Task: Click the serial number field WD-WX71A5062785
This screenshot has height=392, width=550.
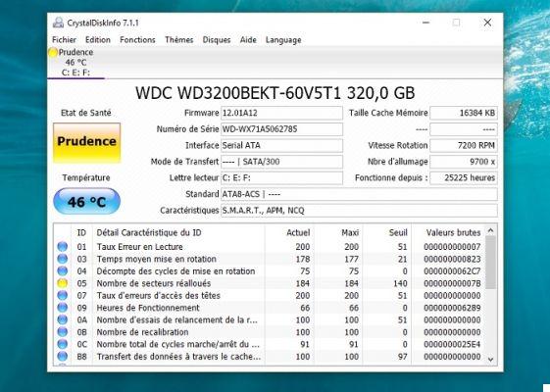Action: pos(281,129)
